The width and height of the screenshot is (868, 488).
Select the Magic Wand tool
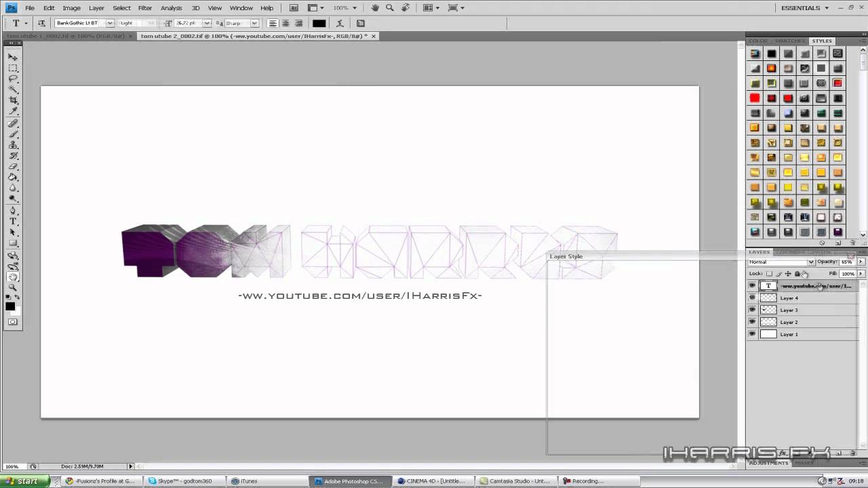coord(13,89)
